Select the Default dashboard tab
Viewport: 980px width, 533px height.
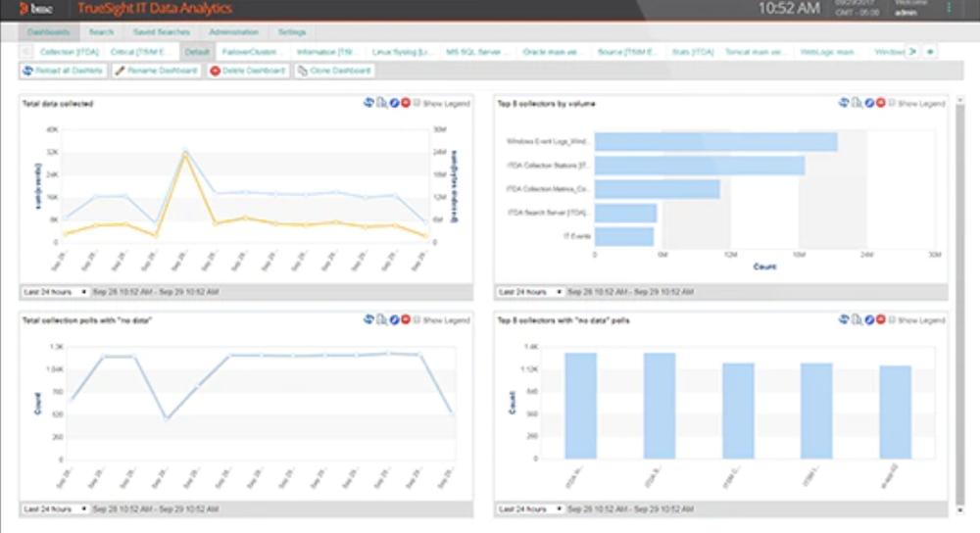(x=197, y=52)
